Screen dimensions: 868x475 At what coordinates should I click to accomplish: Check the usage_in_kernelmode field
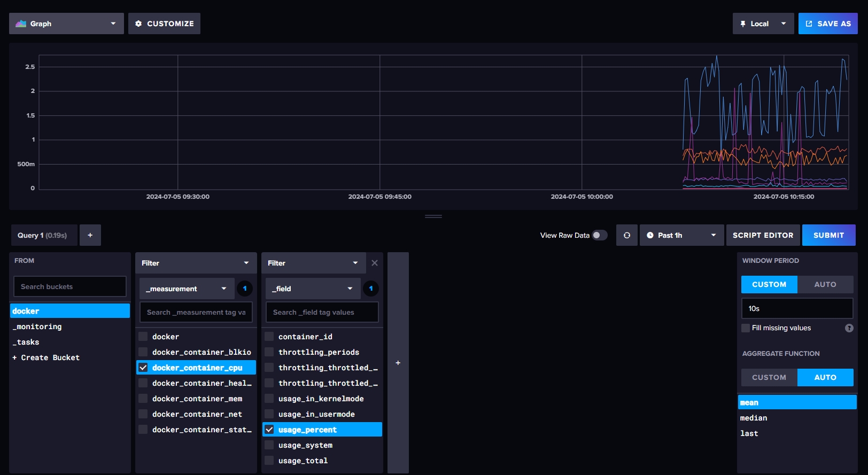[269, 399]
